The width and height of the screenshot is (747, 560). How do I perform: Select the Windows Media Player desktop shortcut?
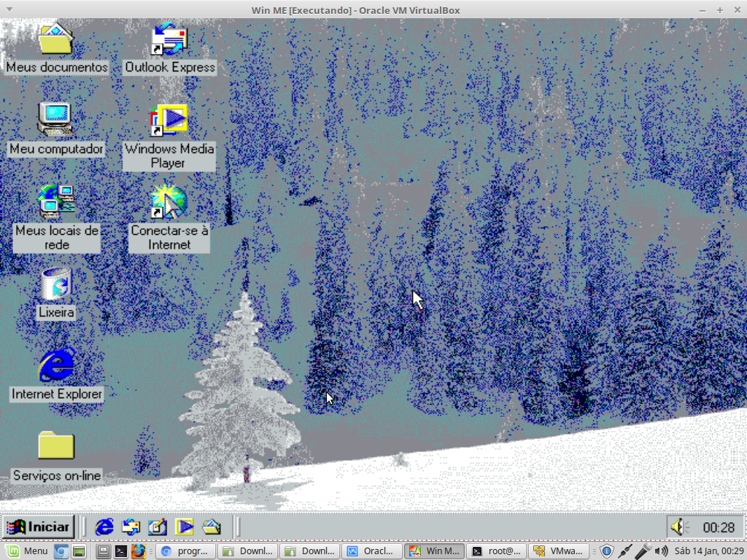[169, 120]
